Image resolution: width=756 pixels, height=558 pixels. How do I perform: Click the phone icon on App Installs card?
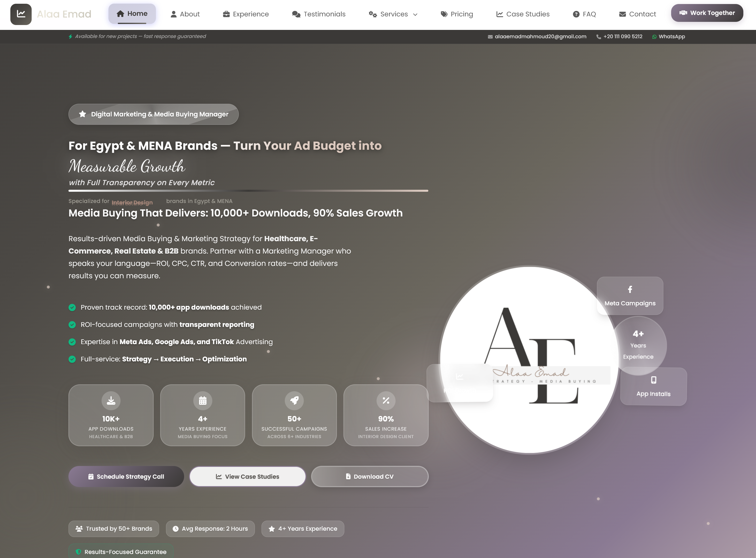point(654,380)
